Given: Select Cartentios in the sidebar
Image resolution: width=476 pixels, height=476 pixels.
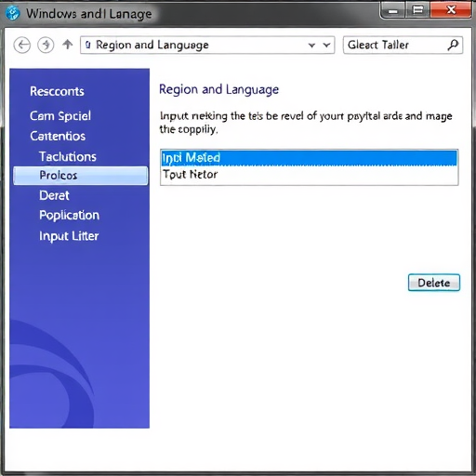Looking at the screenshot, I should (58, 136).
